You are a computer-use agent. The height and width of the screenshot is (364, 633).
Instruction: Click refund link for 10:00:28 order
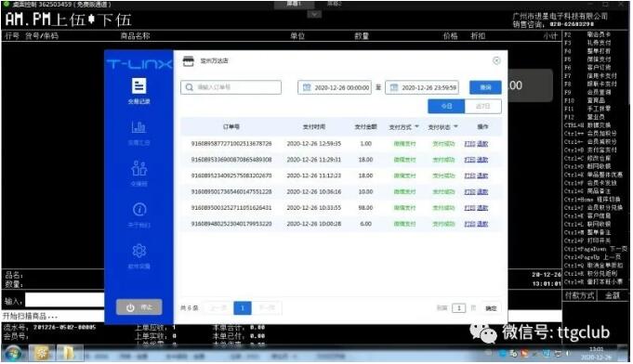(x=482, y=224)
